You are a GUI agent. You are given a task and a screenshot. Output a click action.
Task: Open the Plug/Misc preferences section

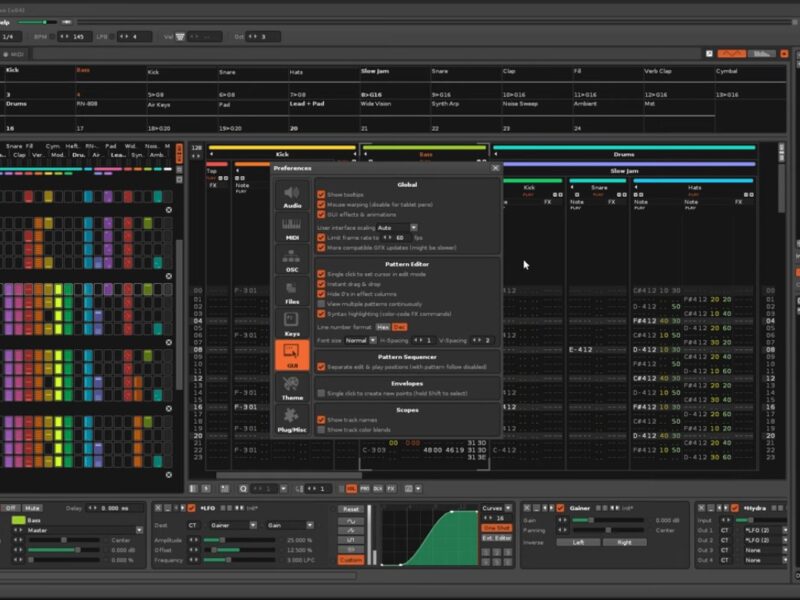pos(292,420)
